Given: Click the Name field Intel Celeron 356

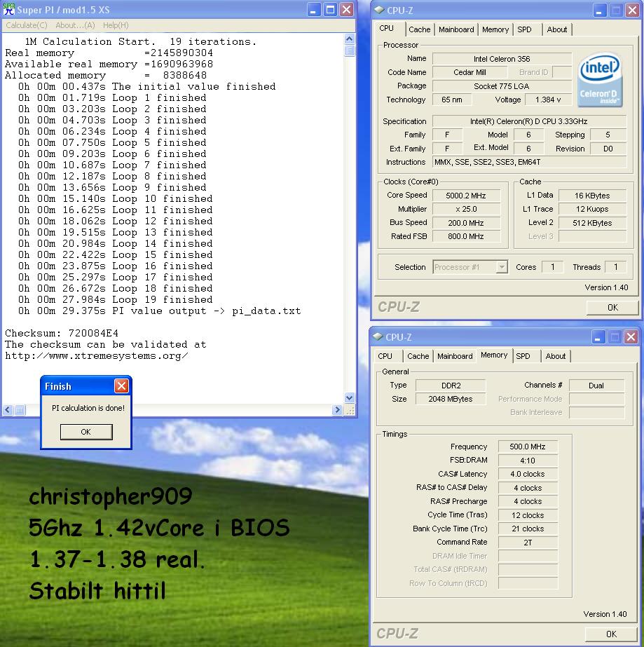Looking at the screenshot, I should 502,59.
